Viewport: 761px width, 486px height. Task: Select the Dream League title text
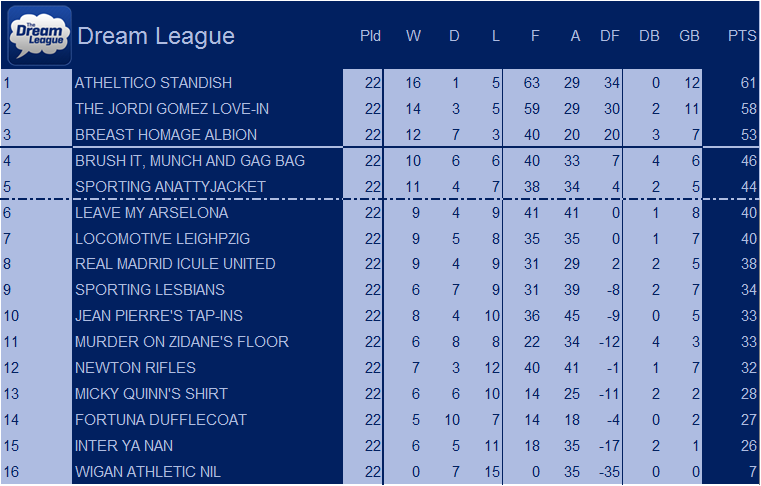(x=156, y=36)
